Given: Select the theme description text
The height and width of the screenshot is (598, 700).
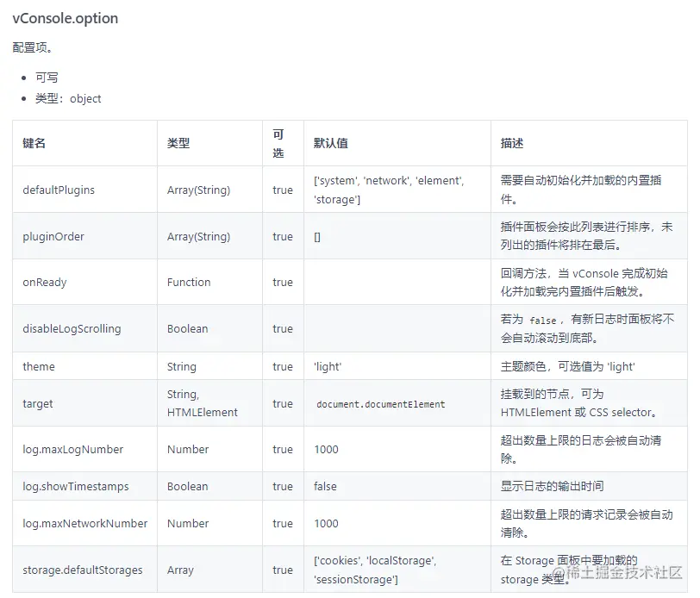Looking at the screenshot, I should [x=567, y=366].
